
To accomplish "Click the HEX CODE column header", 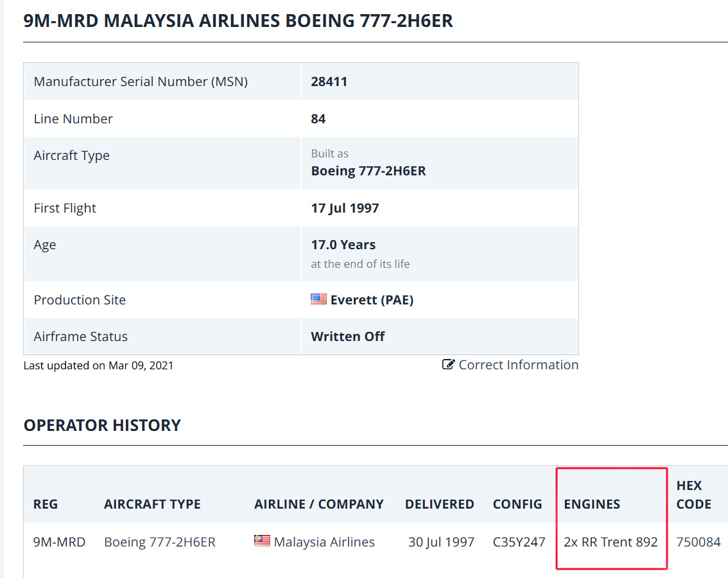I will (x=693, y=495).
